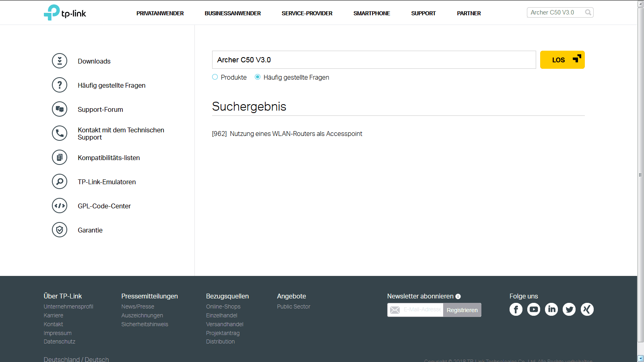Open Kontakt mit dem Technischen Support
Viewport: 644px width, 362px height.
(x=121, y=134)
